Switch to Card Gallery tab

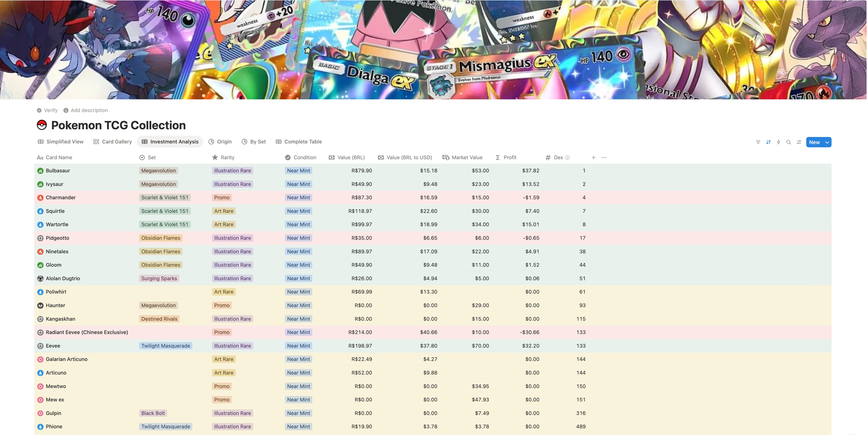[113, 142]
